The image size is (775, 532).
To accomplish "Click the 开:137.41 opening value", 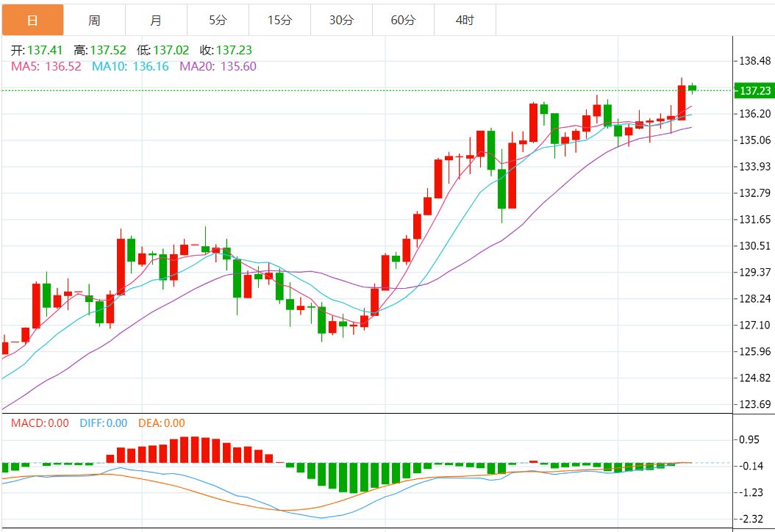I will click(x=37, y=50).
